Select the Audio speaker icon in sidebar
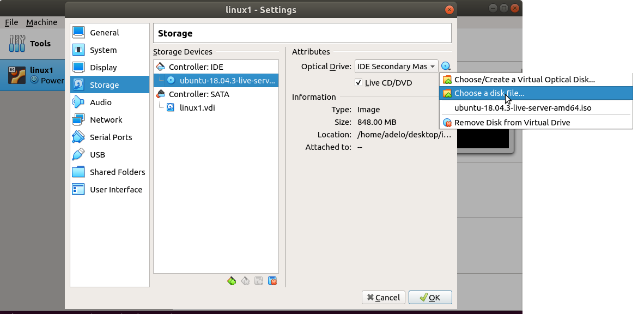The height and width of the screenshot is (314, 644). click(79, 102)
